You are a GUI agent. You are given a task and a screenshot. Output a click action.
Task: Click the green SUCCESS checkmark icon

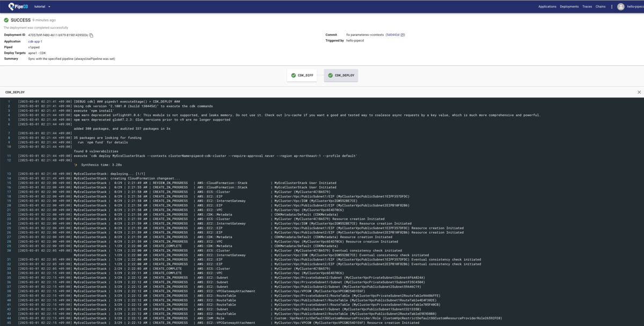point(5,20)
